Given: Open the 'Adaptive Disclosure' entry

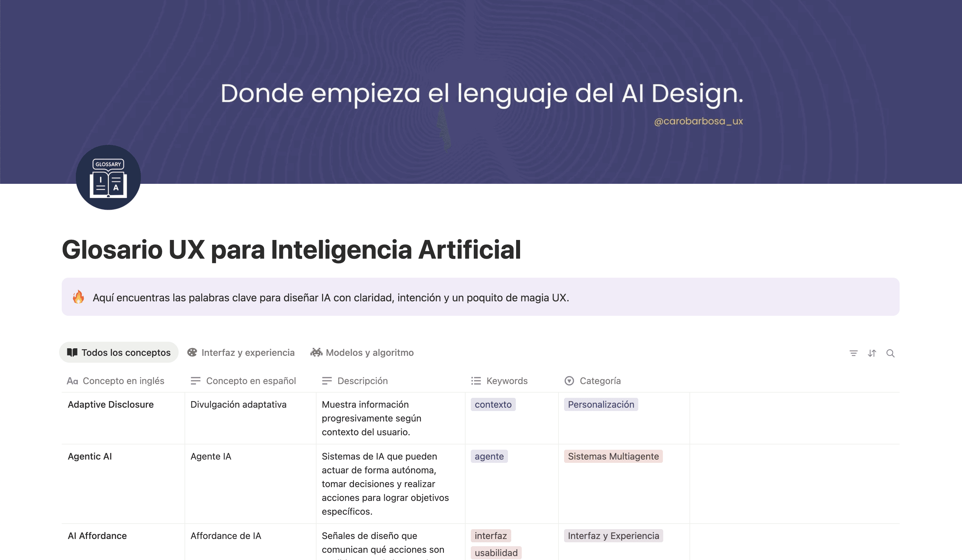Looking at the screenshot, I should coord(111,404).
